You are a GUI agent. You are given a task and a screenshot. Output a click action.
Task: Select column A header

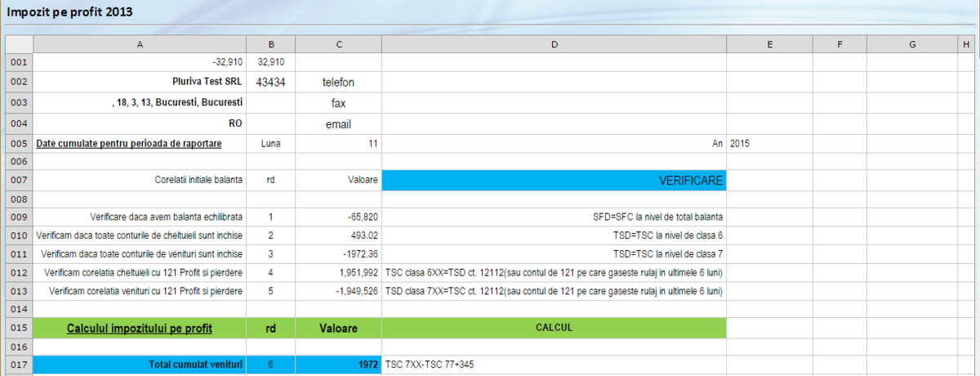tap(140, 44)
